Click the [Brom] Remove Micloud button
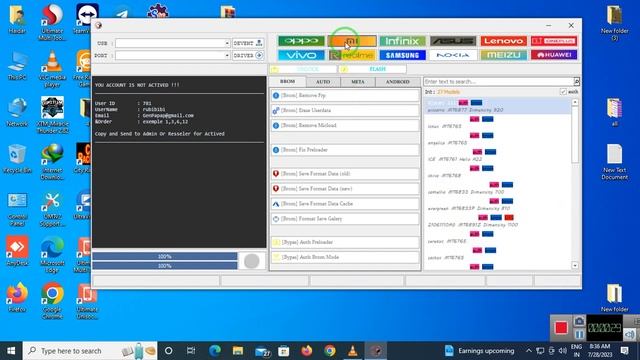Viewport: 640px width, 360px height. pos(345,125)
